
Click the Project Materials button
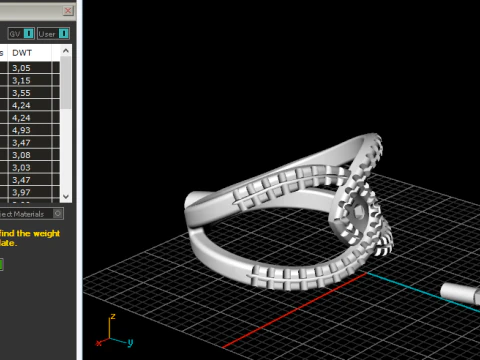click(31, 214)
